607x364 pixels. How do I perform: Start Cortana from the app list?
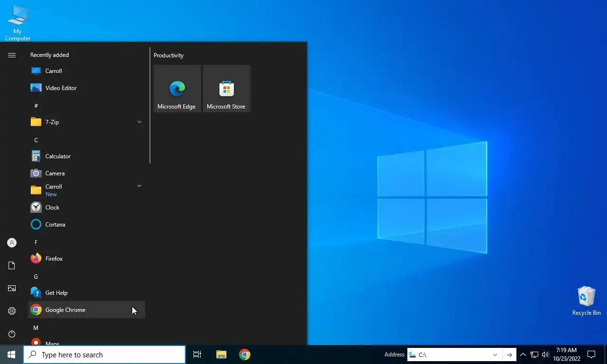click(x=86, y=225)
